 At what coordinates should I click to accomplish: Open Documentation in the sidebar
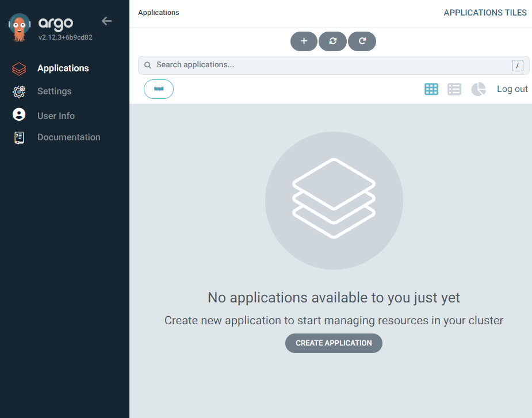[69, 137]
